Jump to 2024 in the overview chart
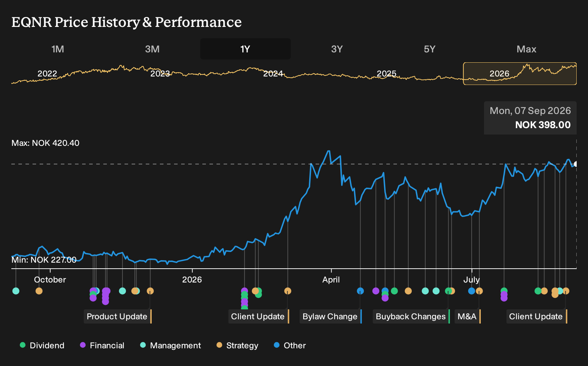Screen dimensions: 588x366 click(x=273, y=74)
